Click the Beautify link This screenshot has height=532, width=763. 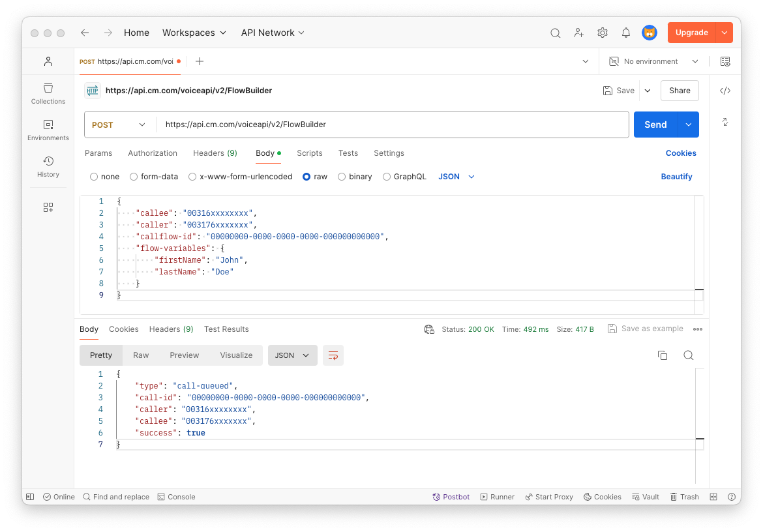(x=676, y=177)
